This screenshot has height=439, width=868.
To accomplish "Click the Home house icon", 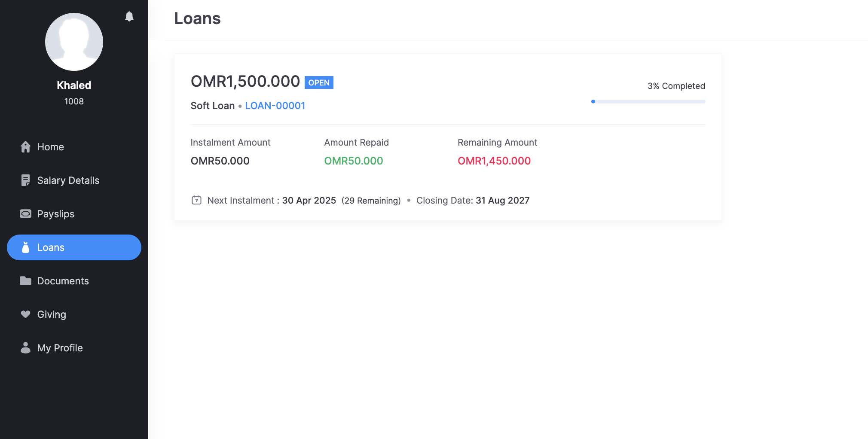I will pyautogui.click(x=25, y=147).
